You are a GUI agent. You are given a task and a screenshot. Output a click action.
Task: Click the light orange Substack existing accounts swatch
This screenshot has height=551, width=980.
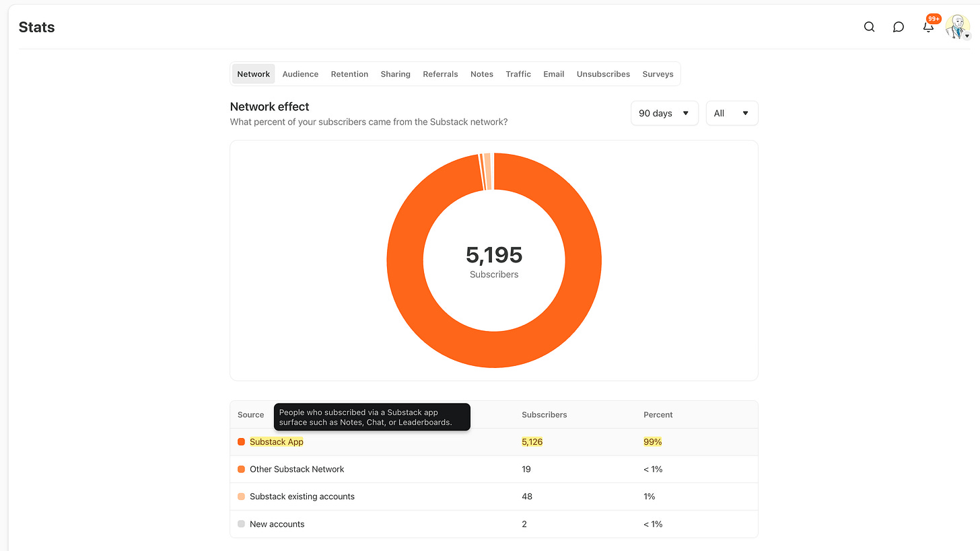pos(241,496)
